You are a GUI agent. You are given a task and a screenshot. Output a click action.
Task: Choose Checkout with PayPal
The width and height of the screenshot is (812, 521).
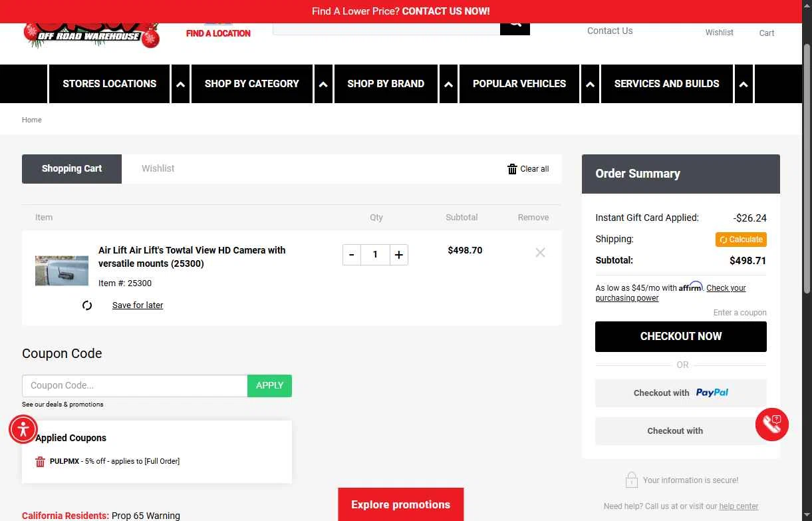(x=681, y=393)
